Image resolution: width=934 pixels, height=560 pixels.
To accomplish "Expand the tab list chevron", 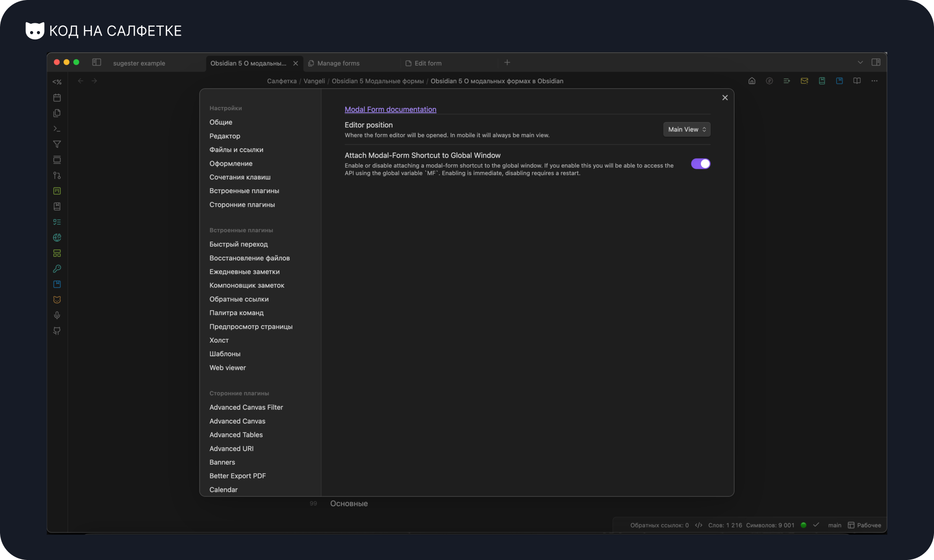I will (x=860, y=62).
